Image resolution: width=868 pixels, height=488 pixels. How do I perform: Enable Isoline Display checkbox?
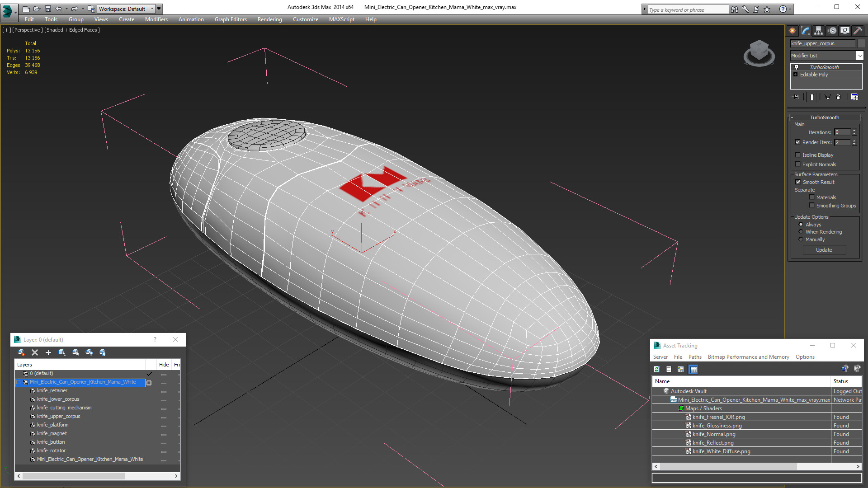coord(797,155)
